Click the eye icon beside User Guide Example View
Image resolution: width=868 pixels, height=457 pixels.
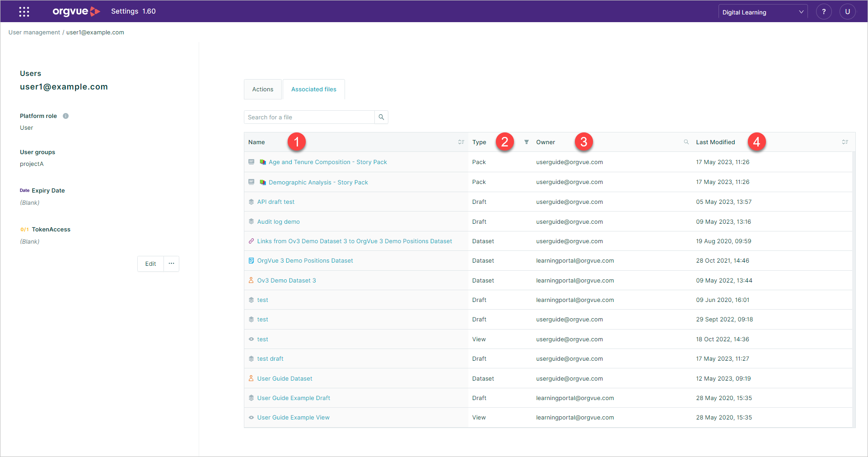252,418
